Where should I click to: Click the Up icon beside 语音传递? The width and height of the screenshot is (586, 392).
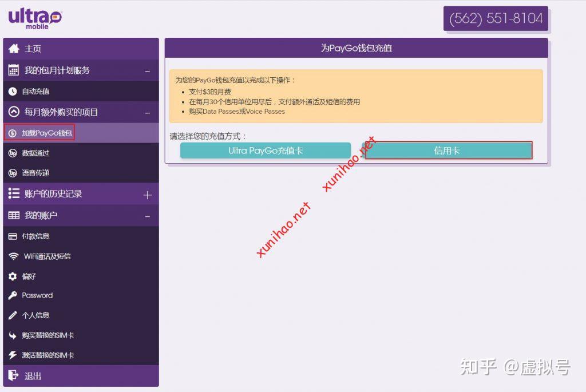[x=13, y=173]
